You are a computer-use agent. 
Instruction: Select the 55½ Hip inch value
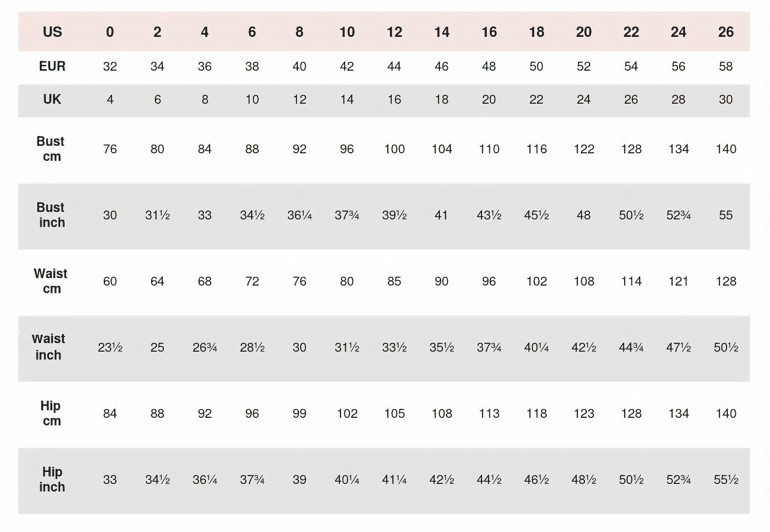tap(726, 480)
